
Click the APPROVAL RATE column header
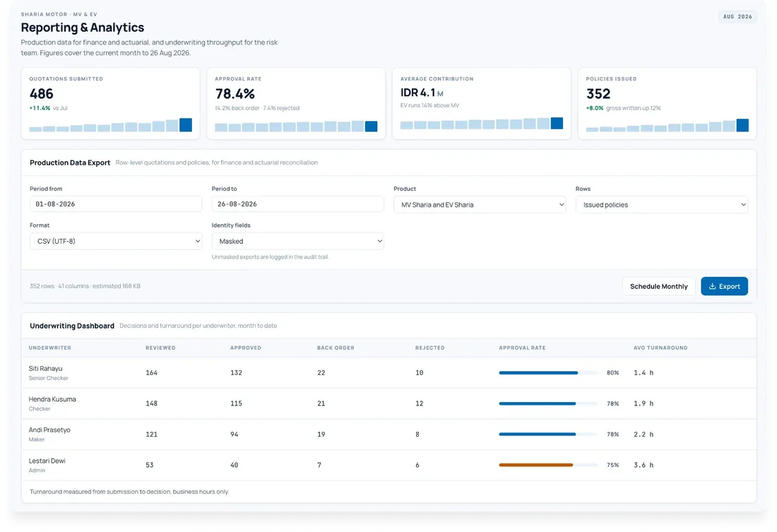(522, 348)
